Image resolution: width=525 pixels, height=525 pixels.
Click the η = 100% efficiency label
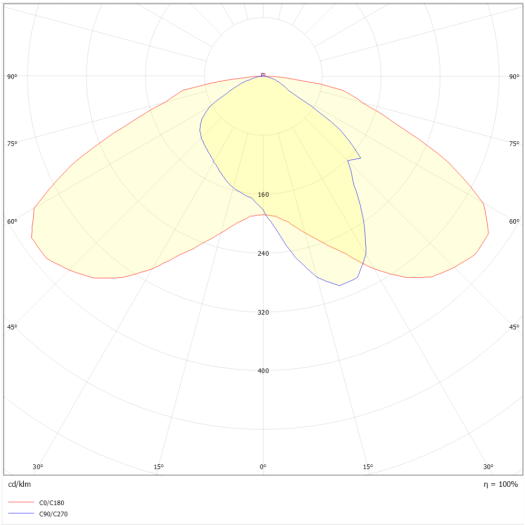click(x=501, y=484)
